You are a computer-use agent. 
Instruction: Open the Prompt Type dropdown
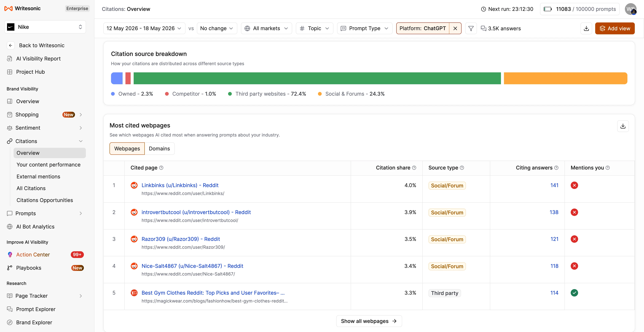click(x=364, y=28)
